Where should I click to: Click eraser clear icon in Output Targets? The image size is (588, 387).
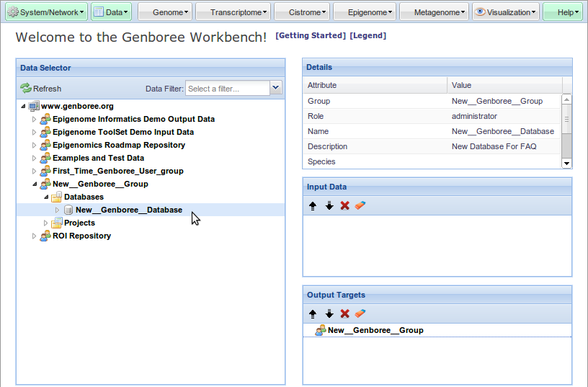(361, 313)
